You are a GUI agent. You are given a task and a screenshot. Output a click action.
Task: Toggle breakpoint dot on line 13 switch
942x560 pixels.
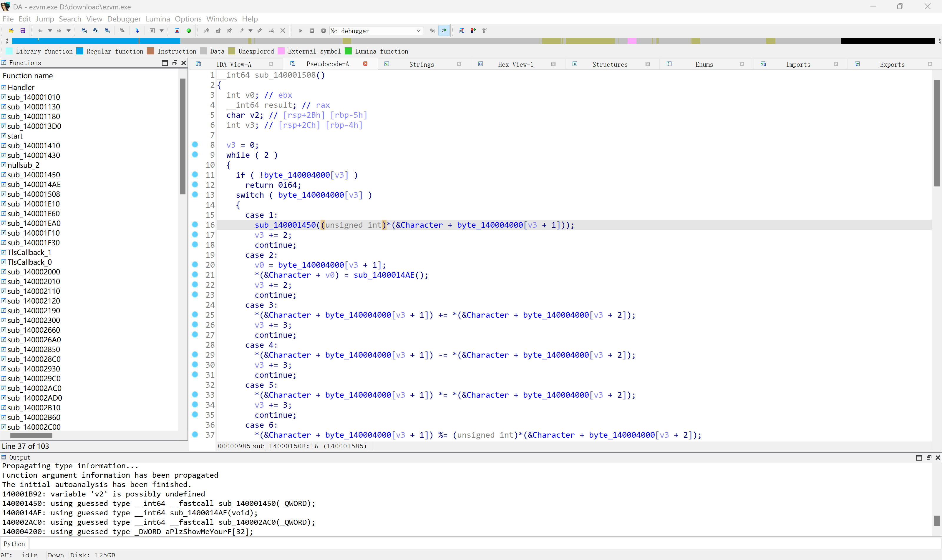195,194
